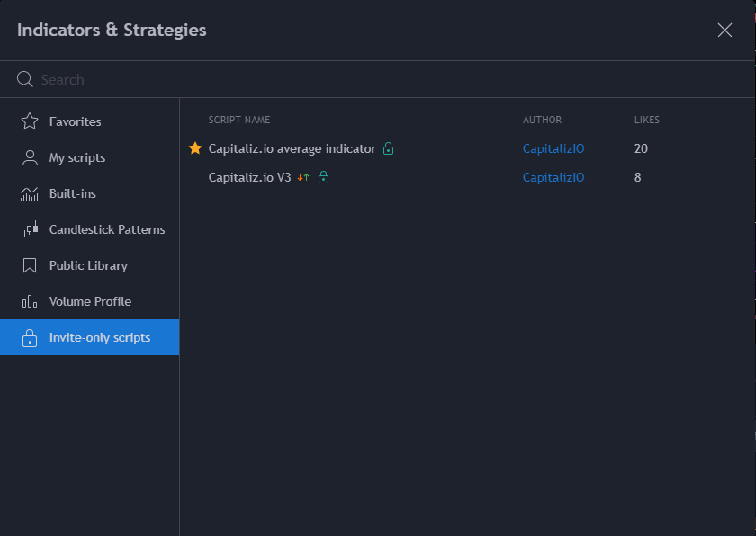Click the magnifying glass search icon
Screen dimensions: 756x536
point(25,79)
